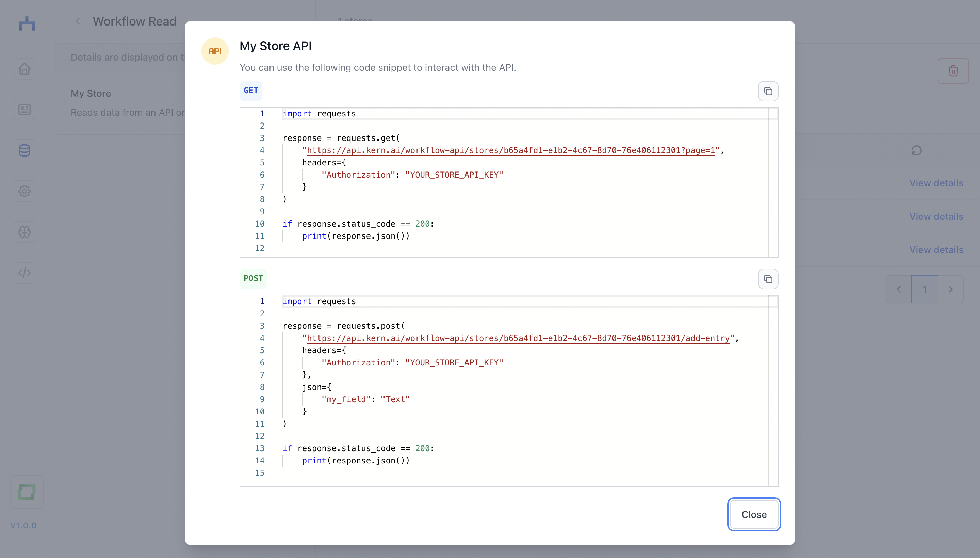Click the POST editor minimap scrollbar
The height and width of the screenshot is (558, 980).
coord(773,391)
